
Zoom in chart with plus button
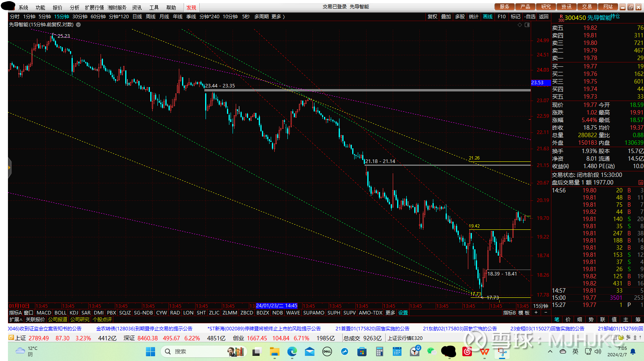536,312
